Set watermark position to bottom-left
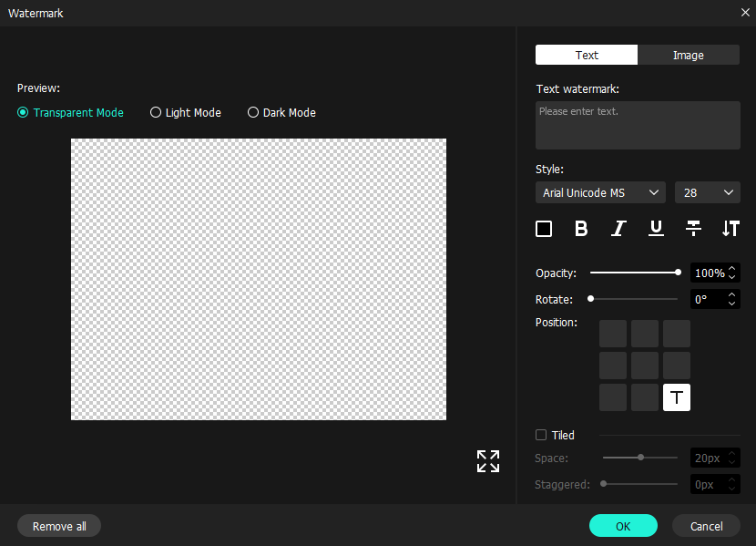Viewport: 756px width, 546px height. (613, 397)
